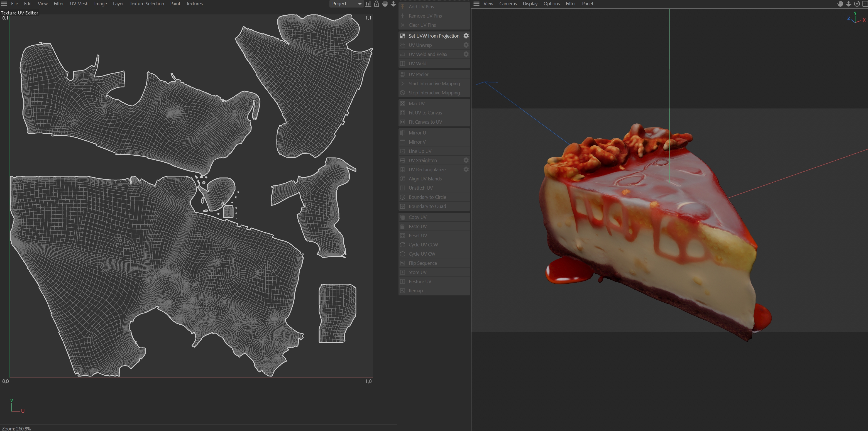Click the viewport orbit rotate icon
Image resolution: width=868 pixels, height=431 pixels.
point(857,4)
